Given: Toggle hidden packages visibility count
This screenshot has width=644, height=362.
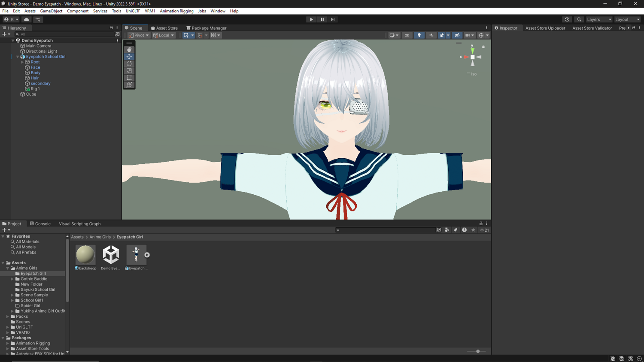Looking at the screenshot, I should point(484,230).
